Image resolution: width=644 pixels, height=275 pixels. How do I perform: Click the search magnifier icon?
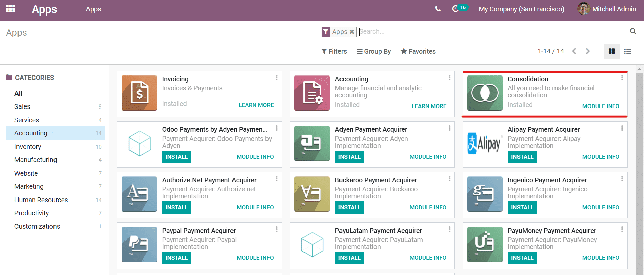coord(633,31)
